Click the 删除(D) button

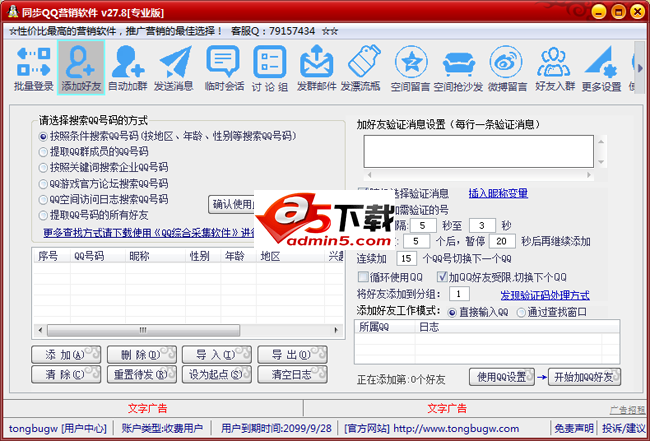142,355
